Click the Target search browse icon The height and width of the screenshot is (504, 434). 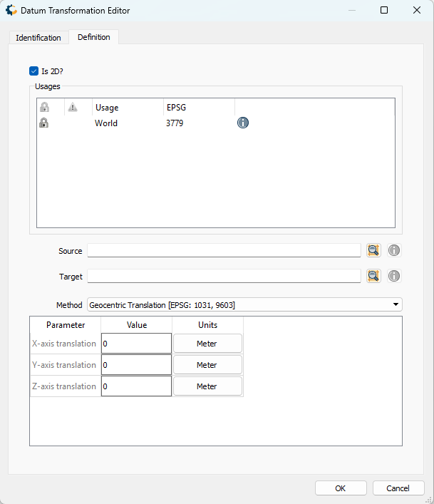pos(373,276)
